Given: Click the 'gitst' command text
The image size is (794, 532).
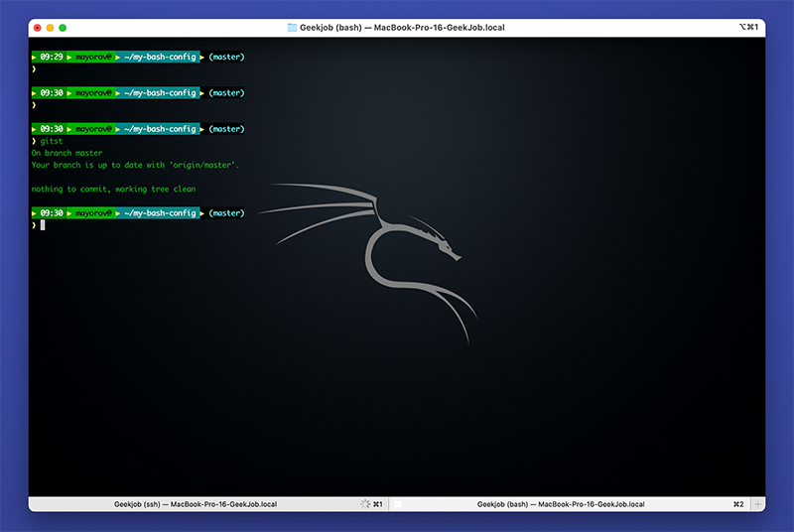Looking at the screenshot, I should (x=52, y=141).
